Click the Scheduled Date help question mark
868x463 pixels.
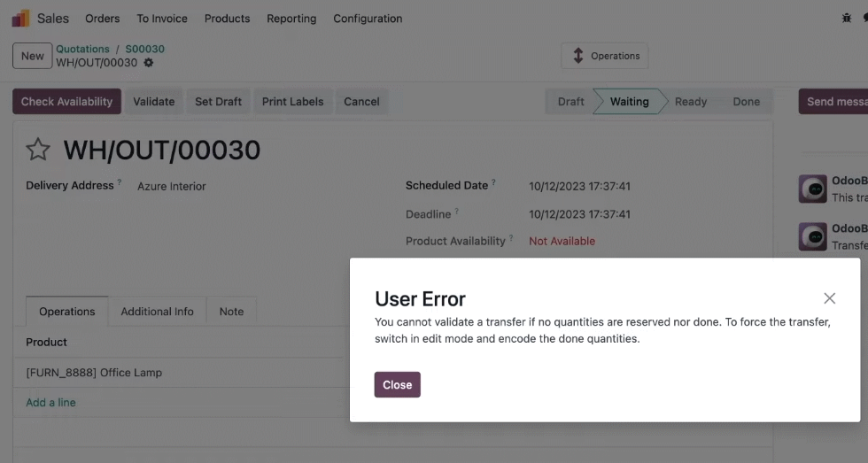[x=493, y=182]
